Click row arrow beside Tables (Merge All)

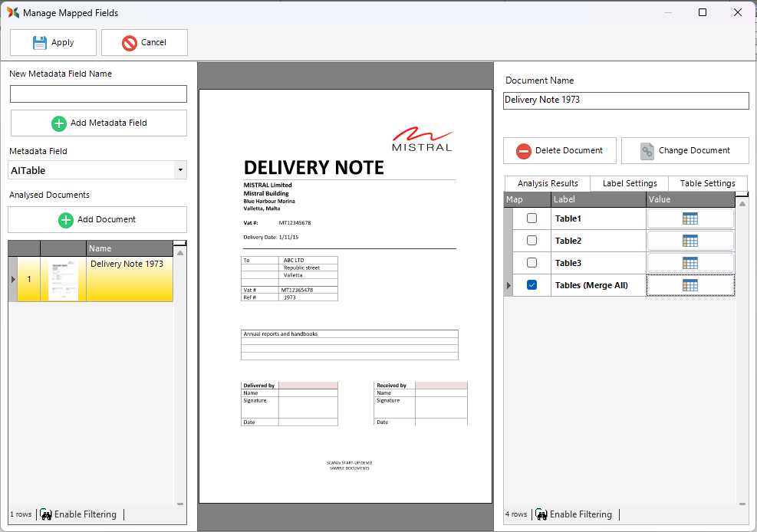click(x=508, y=285)
